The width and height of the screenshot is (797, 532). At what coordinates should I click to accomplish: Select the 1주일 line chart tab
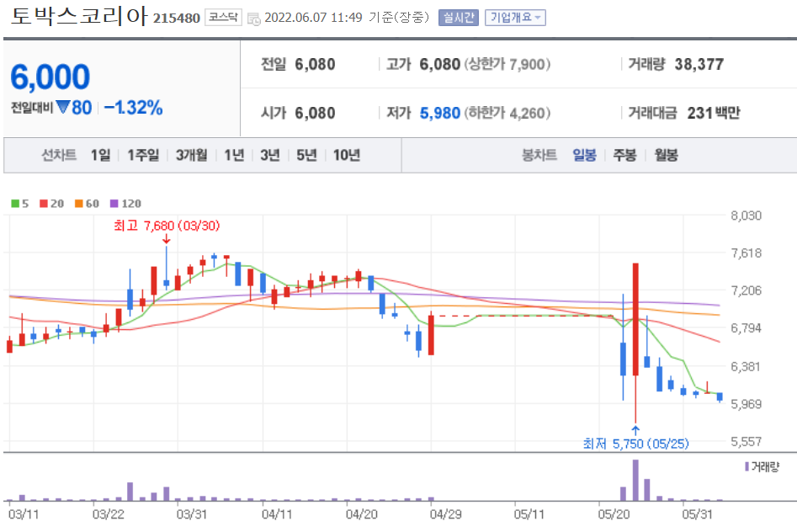pyautogui.click(x=143, y=155)
